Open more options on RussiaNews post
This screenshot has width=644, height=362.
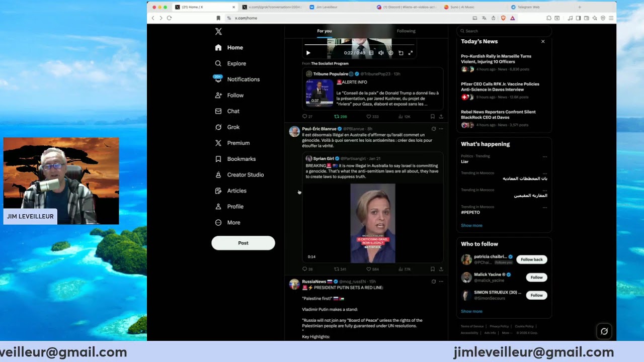441,282
